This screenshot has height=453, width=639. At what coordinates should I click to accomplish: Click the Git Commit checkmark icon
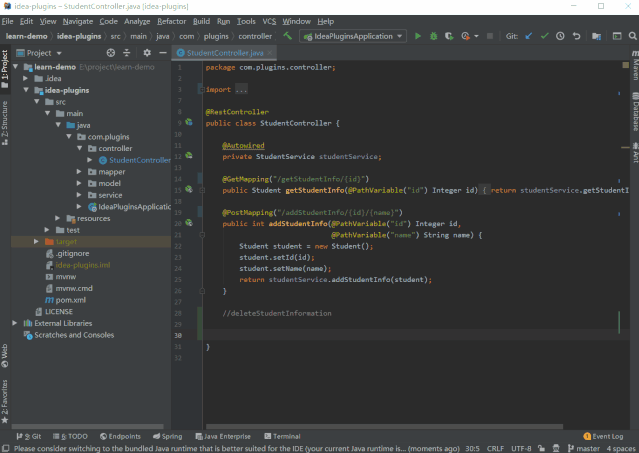pos(545,36)
